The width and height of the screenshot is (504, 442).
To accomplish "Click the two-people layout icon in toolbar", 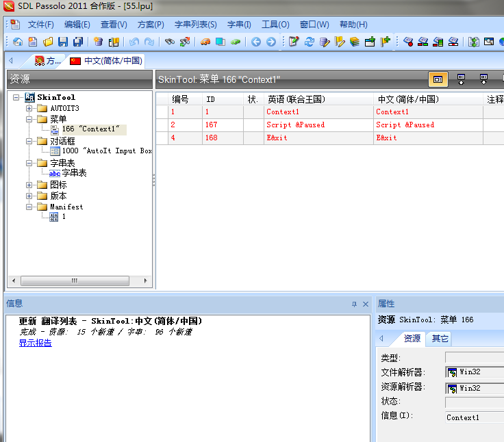I will point(474,42).
